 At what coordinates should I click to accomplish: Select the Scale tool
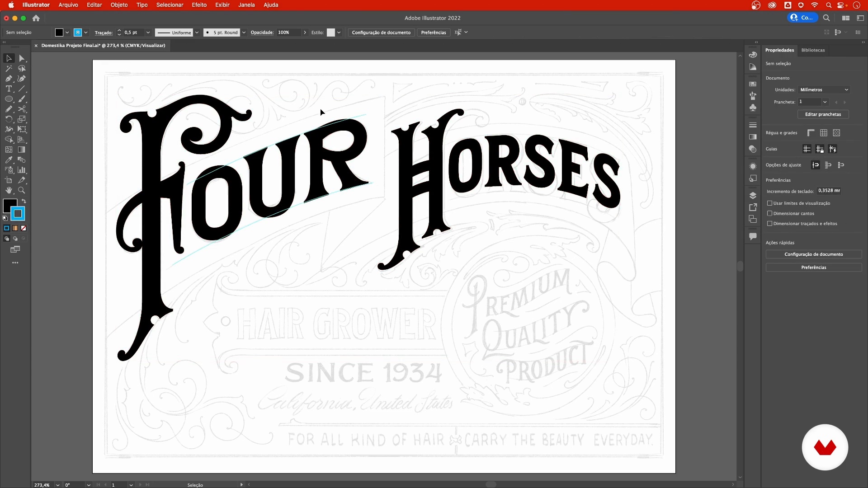[x=22, y=119]
